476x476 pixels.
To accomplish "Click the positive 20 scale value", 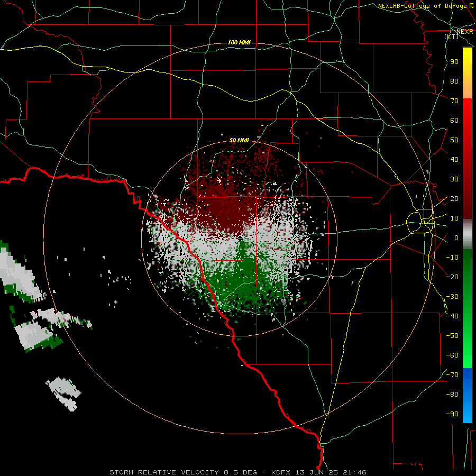I will [x=454, y=199].
